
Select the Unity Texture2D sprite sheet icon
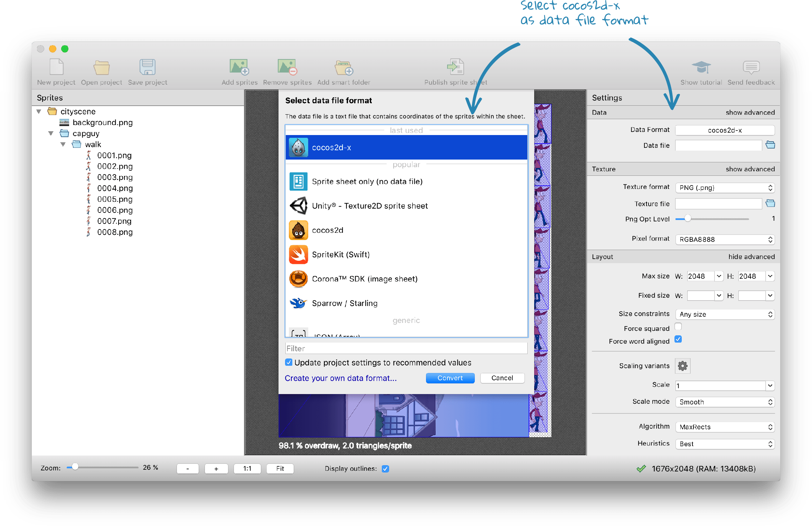tap(298, 206)
